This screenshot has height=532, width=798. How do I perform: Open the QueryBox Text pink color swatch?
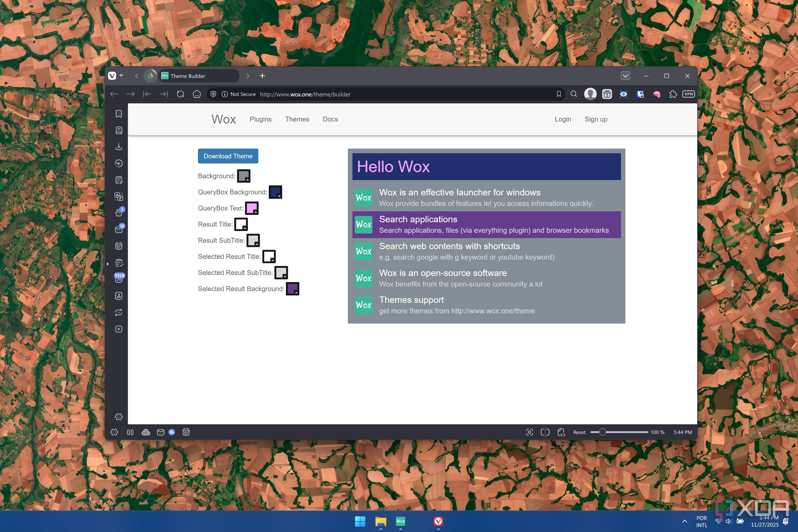[x=252, y=208]
